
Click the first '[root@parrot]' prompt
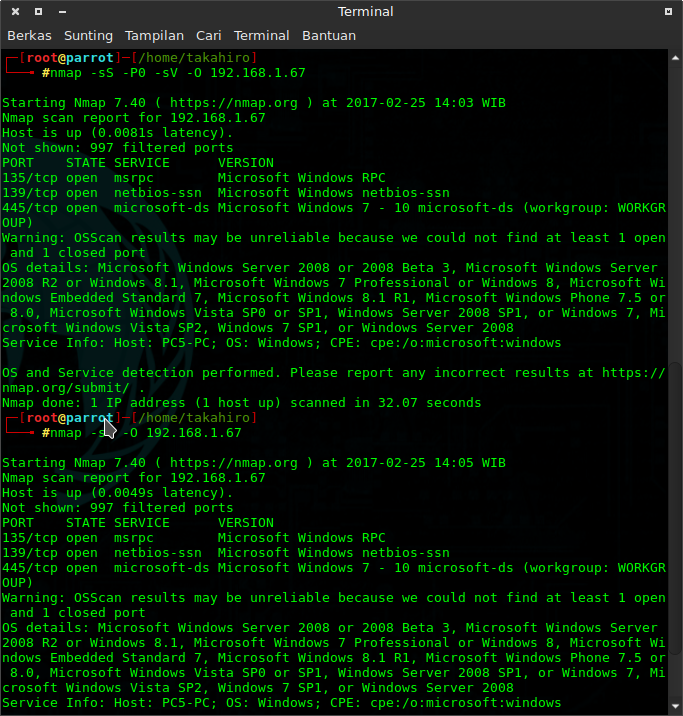click(x=70, y=58)
